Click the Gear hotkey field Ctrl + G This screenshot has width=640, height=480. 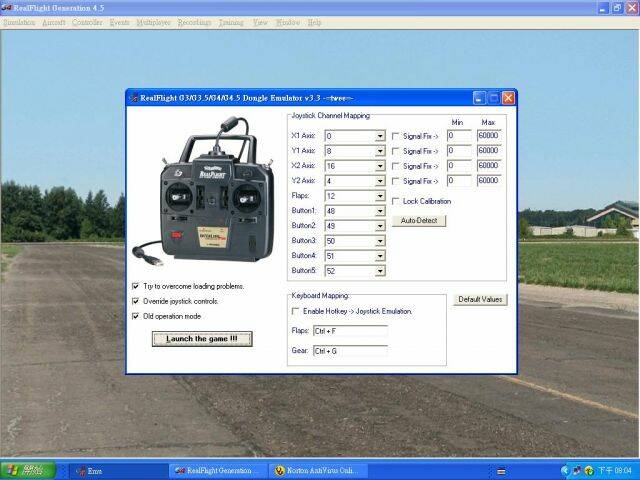(x=350, y=351)
